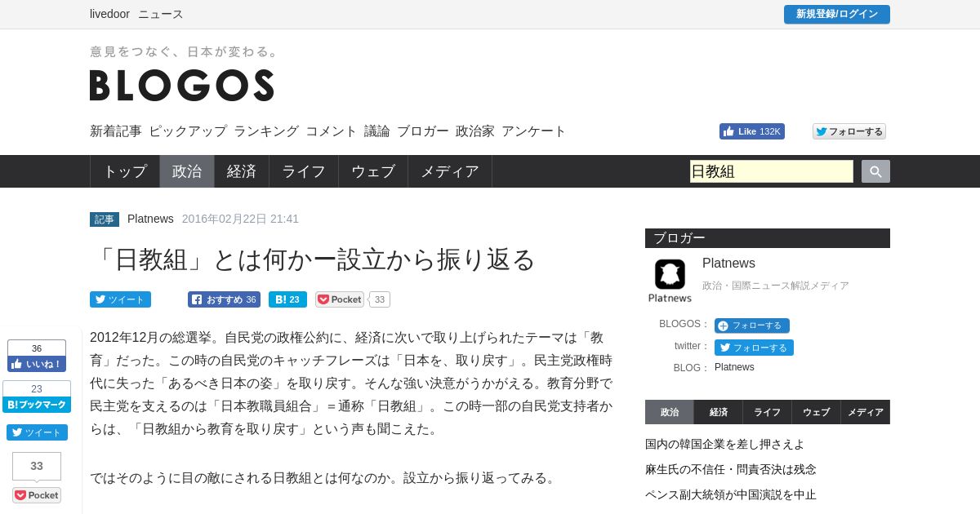The width and height of the screenshot is (980, 514).
Task: Click side Pocket button
Action: click(x=37, y=495)
